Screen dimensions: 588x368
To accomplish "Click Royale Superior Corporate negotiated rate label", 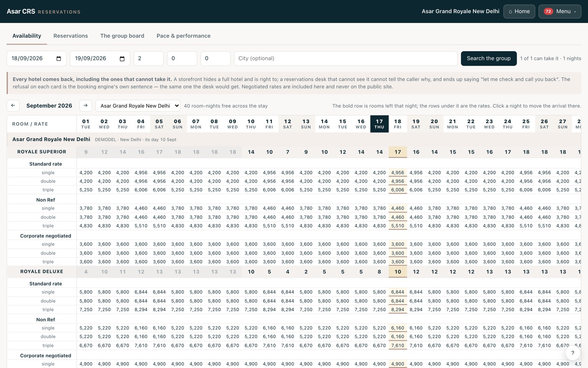I will point(46,236).
